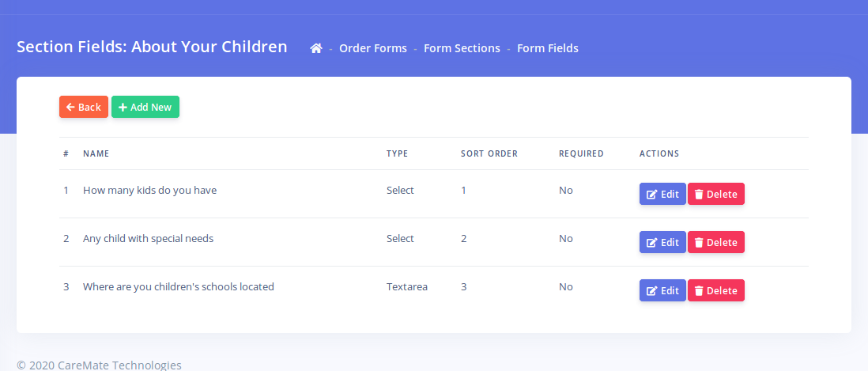Go to Form Sections breadcrumb
Screen dimensions: 868x371
point(462,48)
